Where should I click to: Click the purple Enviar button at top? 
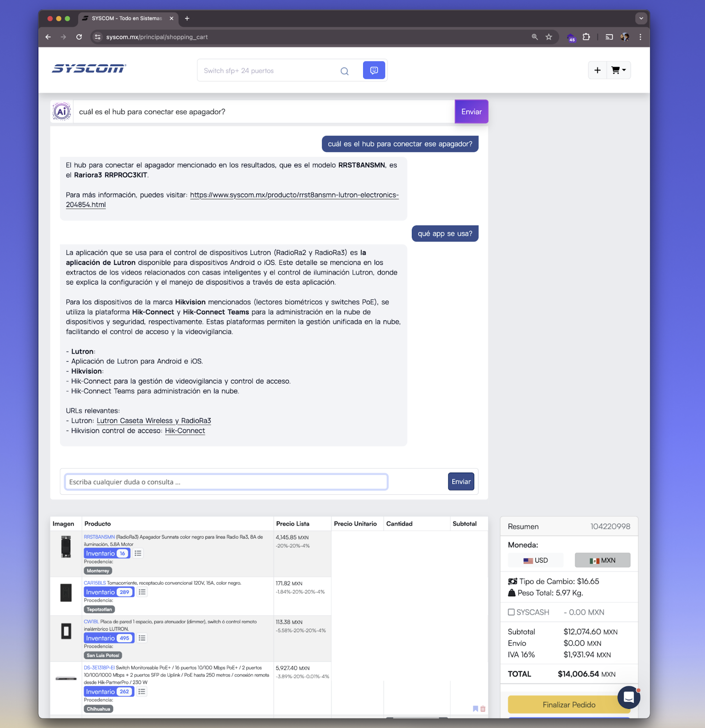pyautogui.click(x=471, y=112)
